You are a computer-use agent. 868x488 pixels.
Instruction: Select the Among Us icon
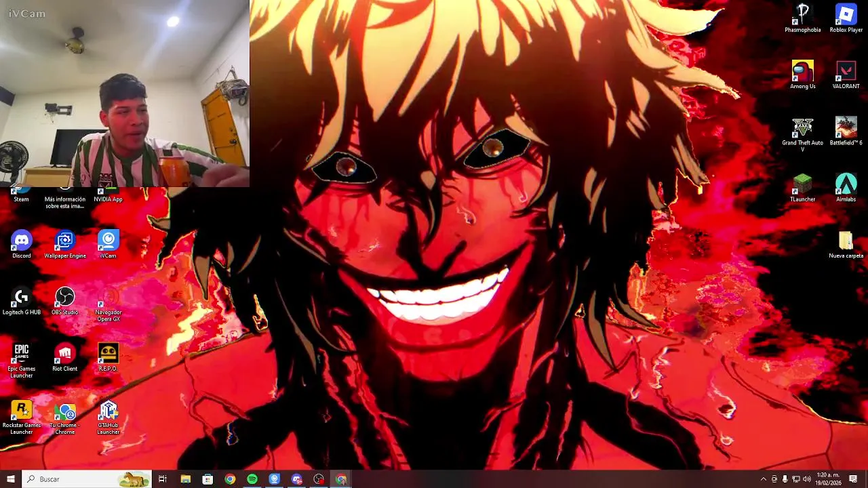803,75
